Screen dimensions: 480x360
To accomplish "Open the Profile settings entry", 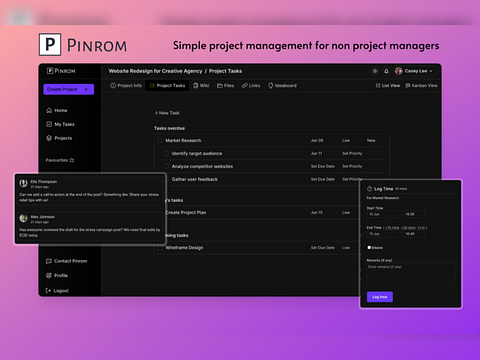I will pyautogui.click(x=57, y=275).
